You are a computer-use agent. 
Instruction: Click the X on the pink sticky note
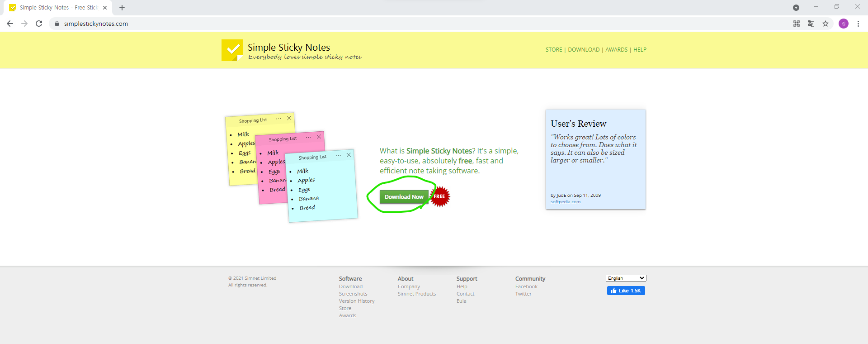coord(319,137)
